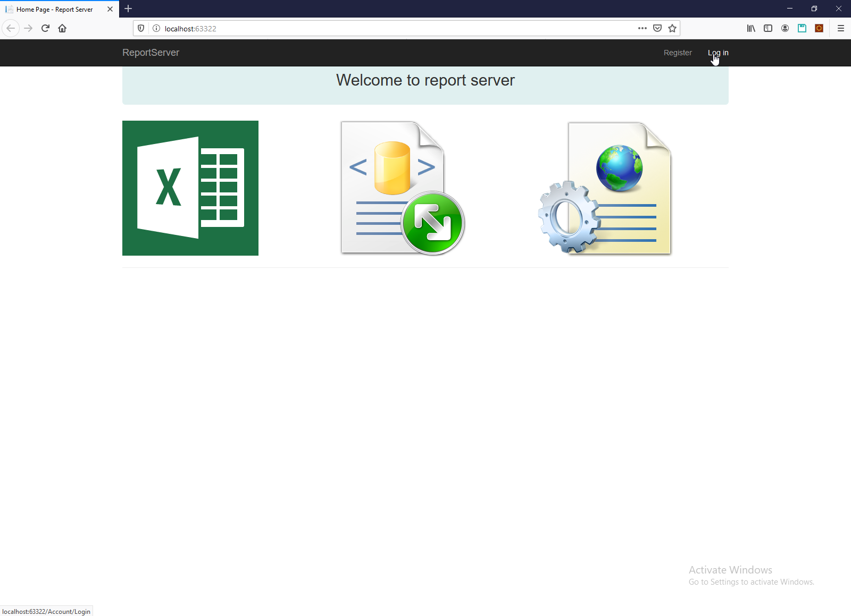Click the Welcome to report server heading
This screenshot has height=616, width=851.
click(x=425, y=80)
